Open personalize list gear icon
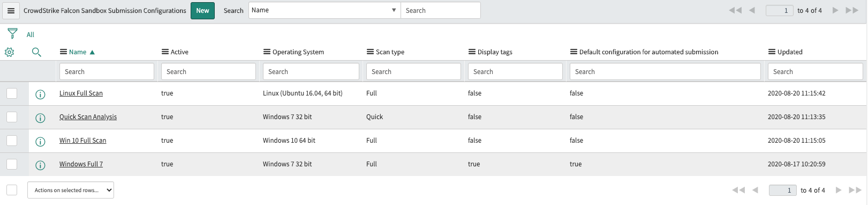Screen dimensions: 868x205 tap(9, 52)
